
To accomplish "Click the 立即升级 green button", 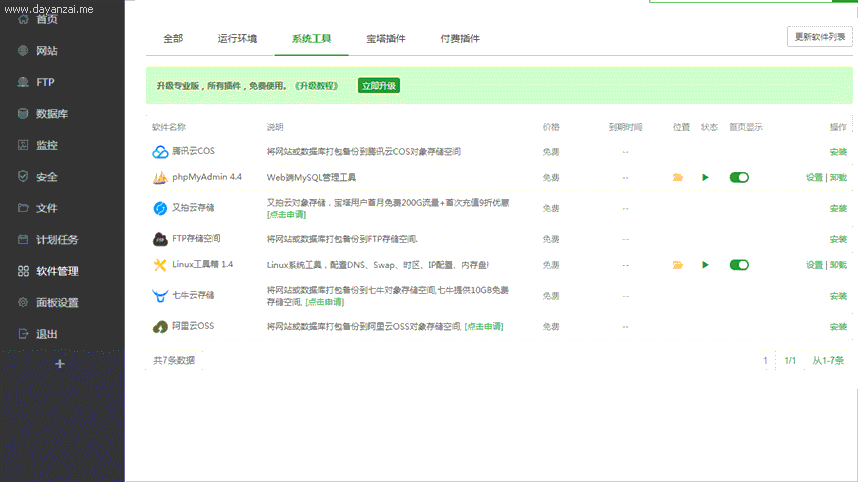I will click(379, 86).
